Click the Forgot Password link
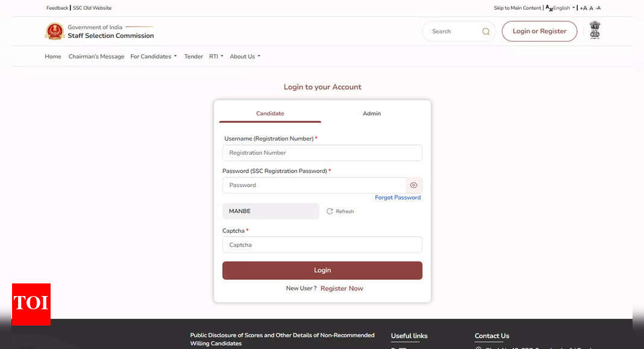Viewport: 644px width, 349px height. pyautogui.click(x=398, y=197)
